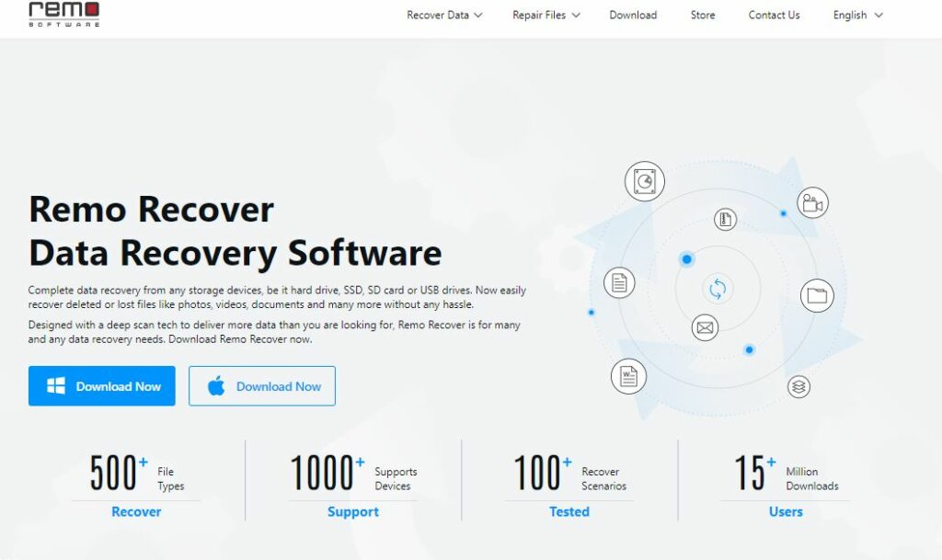Open the English language dropdown arrow

[879, 15]
